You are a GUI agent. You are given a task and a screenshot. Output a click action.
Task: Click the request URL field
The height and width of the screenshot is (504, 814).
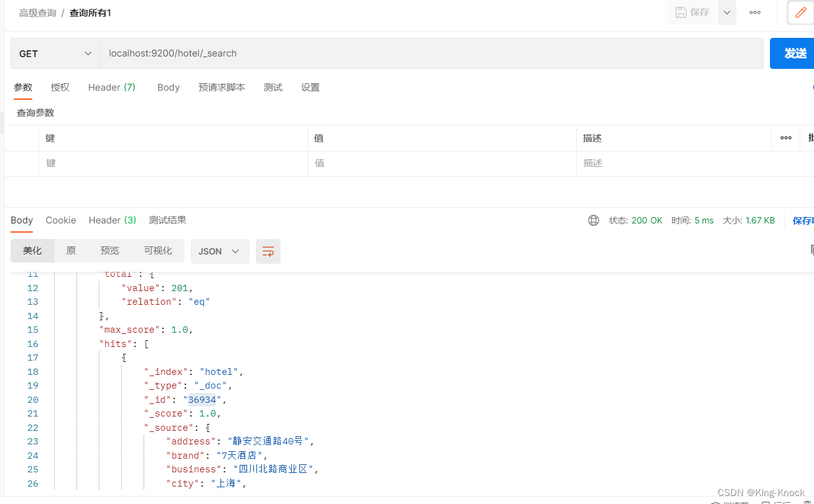[x=432, y=53]
